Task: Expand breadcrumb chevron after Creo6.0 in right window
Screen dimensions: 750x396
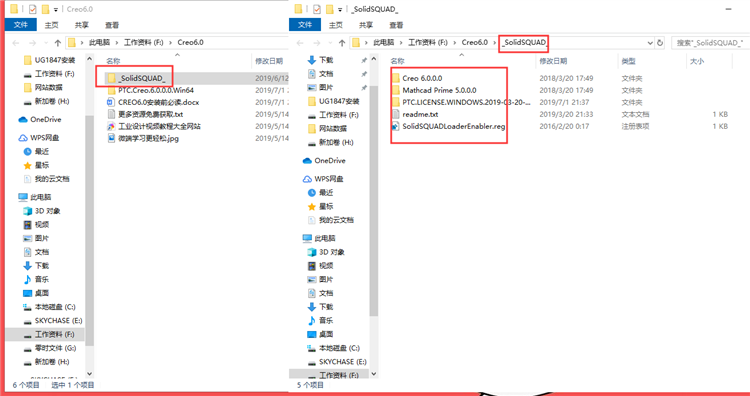Action: [495, 43]
